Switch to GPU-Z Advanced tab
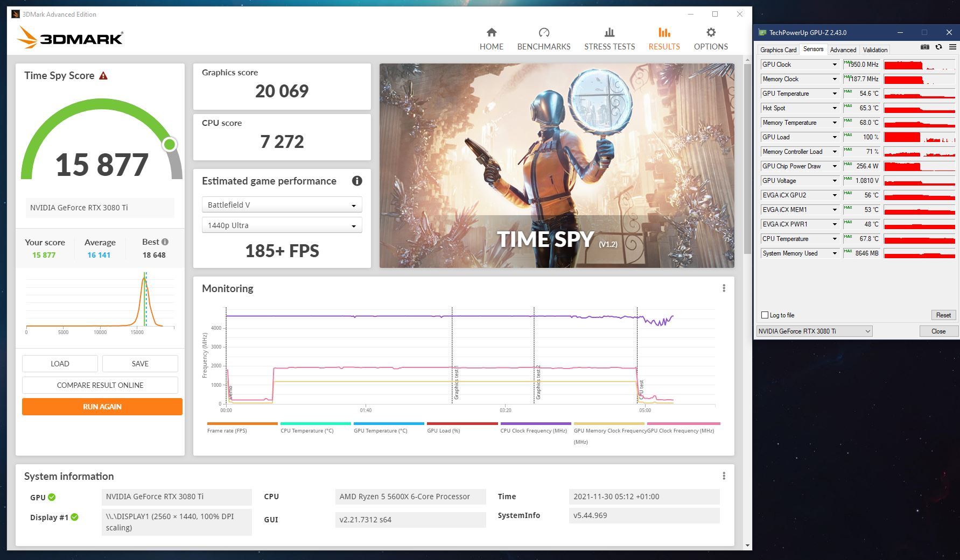 click(843, 50)
